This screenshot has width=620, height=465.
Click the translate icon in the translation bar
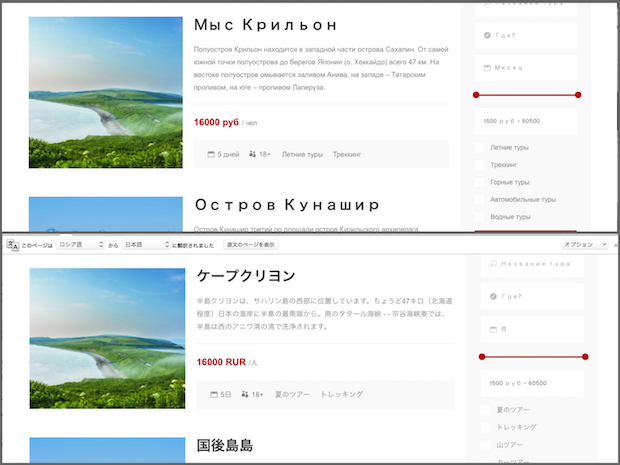pos(9,244)
